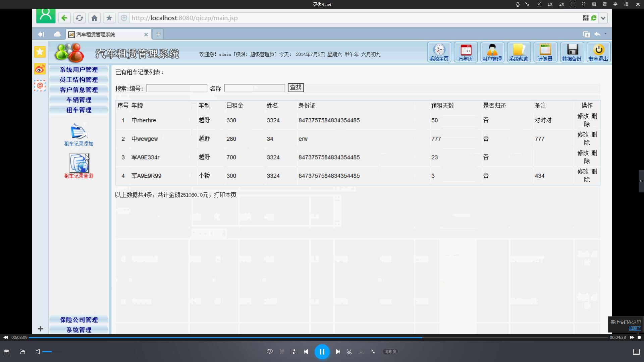Click the download icon in the player controls
Screen dimensions: 644x362
361,352
